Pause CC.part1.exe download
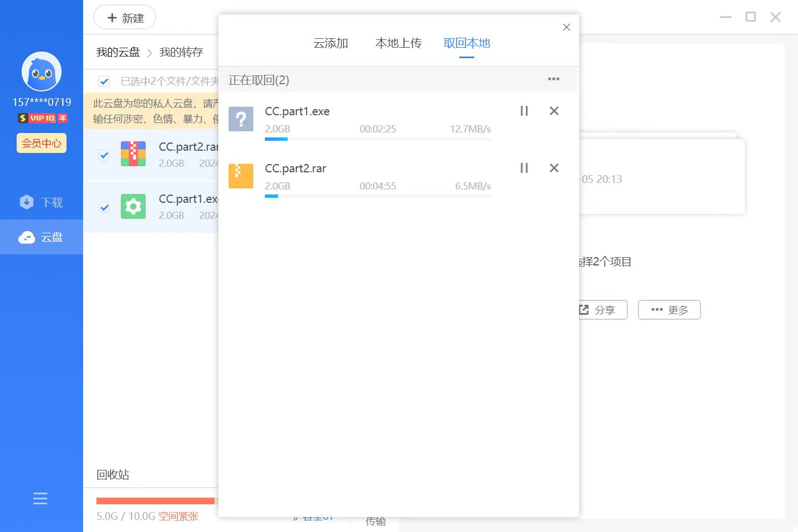Screen dimensions: 798x532 pos(524,111)
